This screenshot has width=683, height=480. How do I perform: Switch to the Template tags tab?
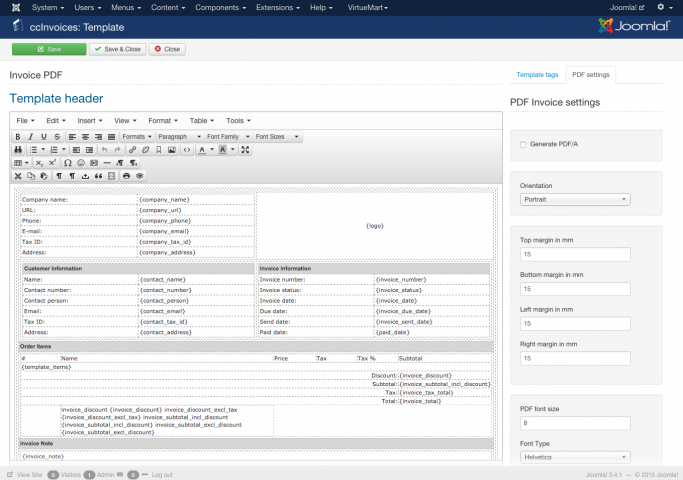pos(537,75)
